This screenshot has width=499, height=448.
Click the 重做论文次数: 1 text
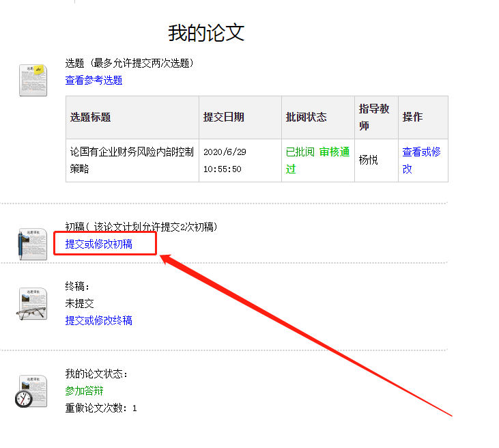point(101,408)
